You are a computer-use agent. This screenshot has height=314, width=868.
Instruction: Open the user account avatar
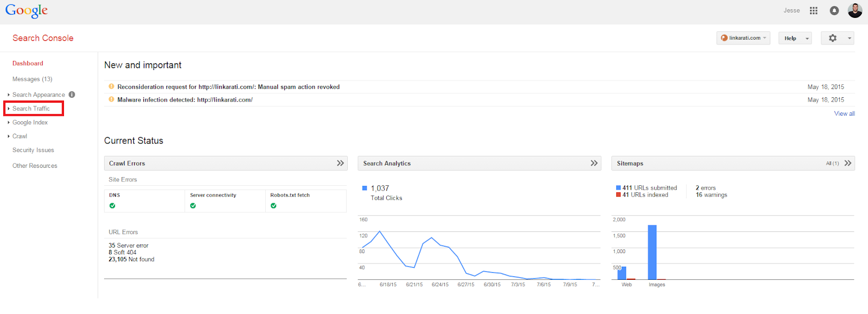[855, 10]
